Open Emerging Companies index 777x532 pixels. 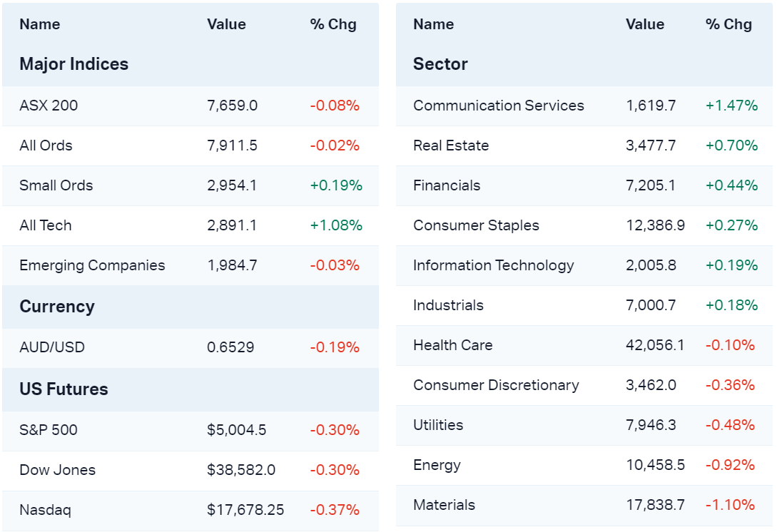(x=92, y=265)
